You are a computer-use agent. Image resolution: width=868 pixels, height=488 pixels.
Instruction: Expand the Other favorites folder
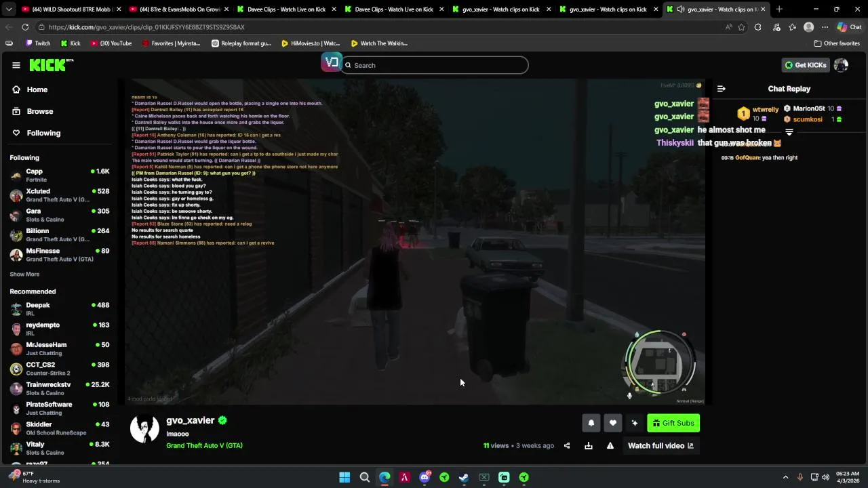pyautogui.click(x=837, y=43)
